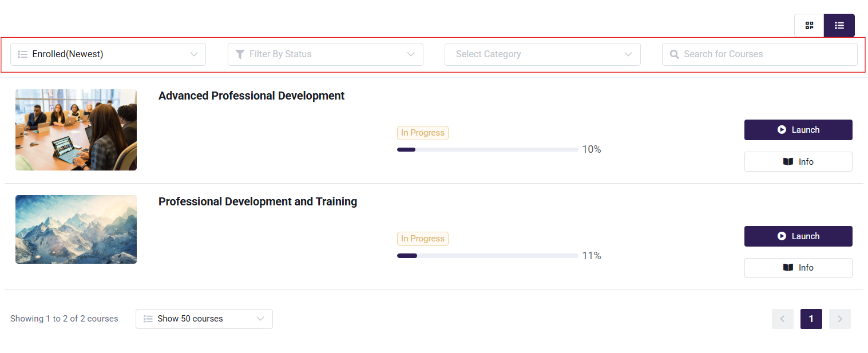Image resolution: width=868 pixels, height=353 pixels.
Task: Expand the Filter By Status dropdown
Action: tap(326, 54)
